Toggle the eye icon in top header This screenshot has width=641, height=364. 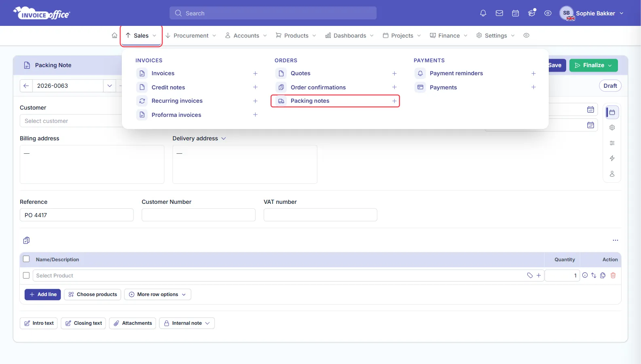tap(548, 13)
